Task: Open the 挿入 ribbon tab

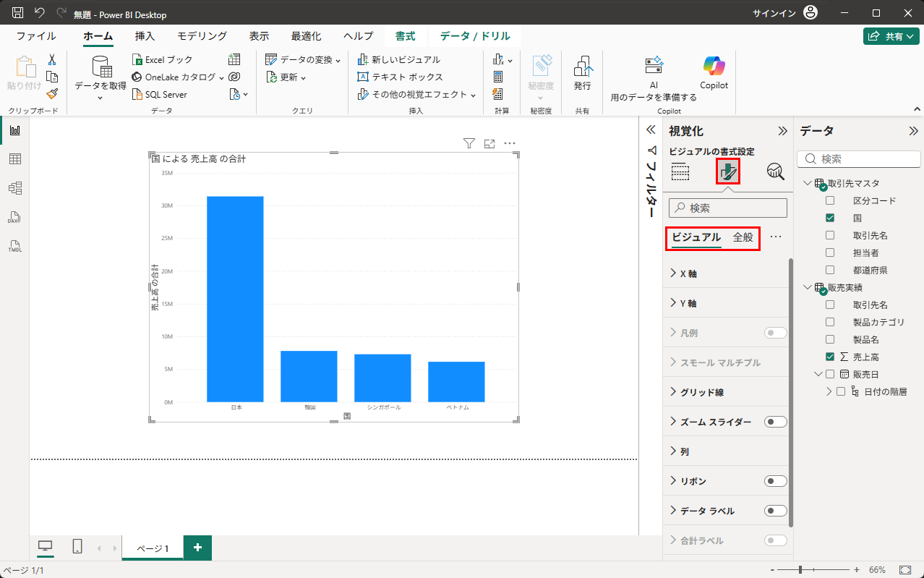Action: click(145, 36)
